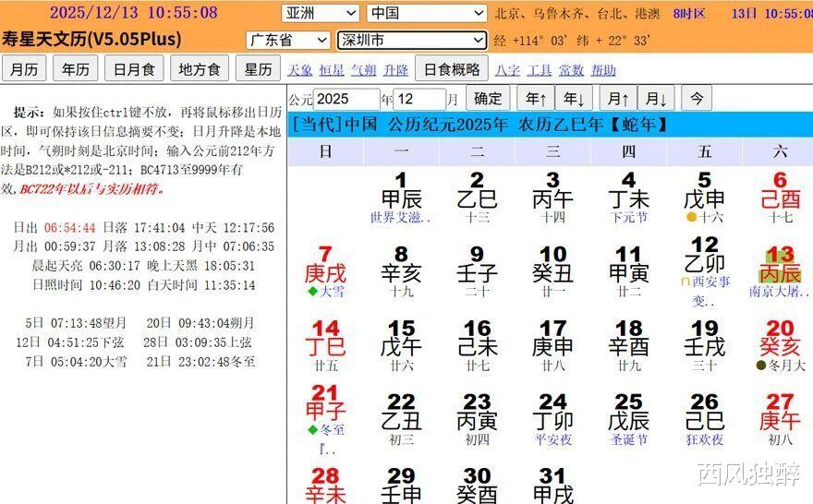Switch to the 月历 tab
813x504 pixels.
pos(24,69)
